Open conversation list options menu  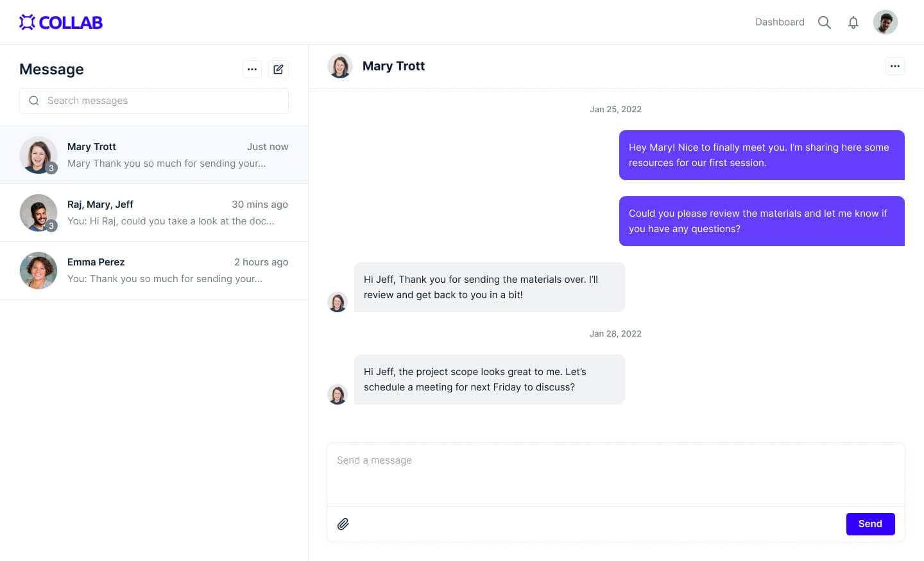[252, 69]
